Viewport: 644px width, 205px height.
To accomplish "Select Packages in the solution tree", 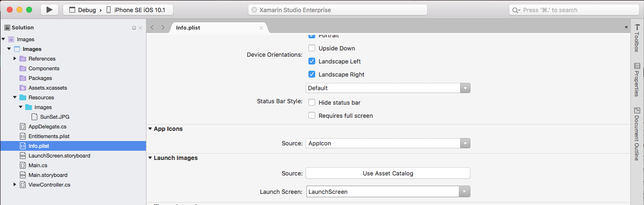I will (x=40, y=78).
